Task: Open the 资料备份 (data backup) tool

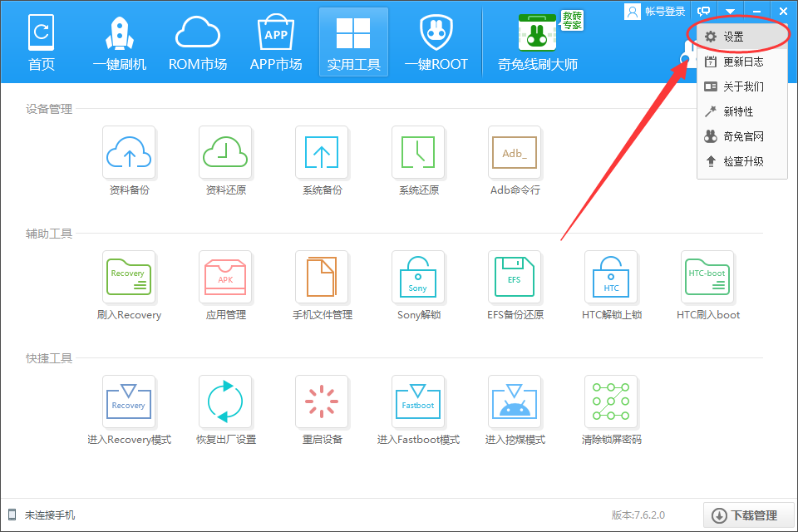Action: coord(129,153)
